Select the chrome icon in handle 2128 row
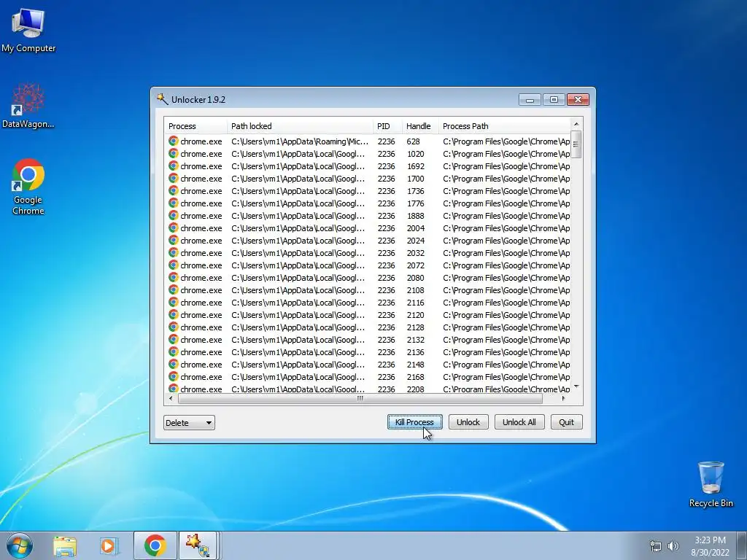 [x=174, y=327]
